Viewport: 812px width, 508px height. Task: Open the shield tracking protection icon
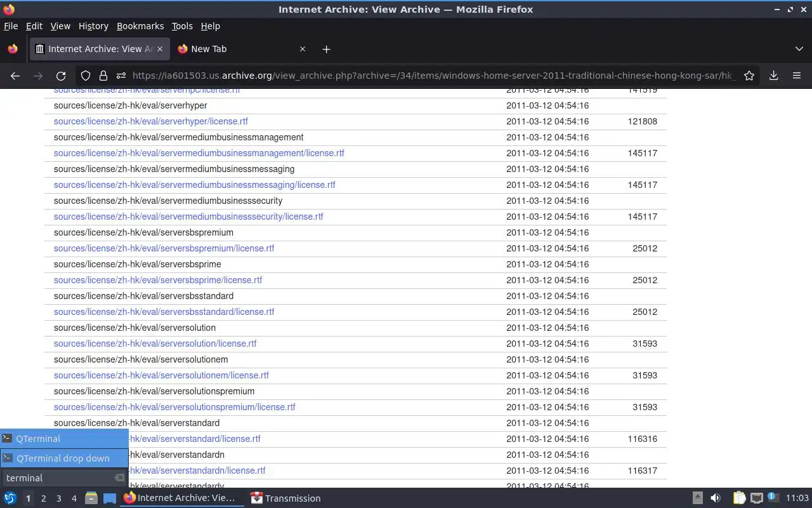(x=86, y=76)
